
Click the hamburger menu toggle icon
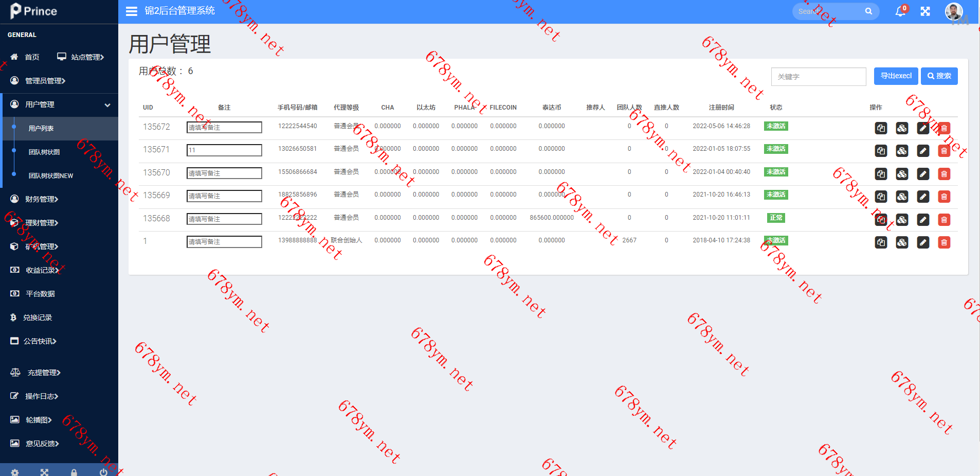click(x=132, y=11)
